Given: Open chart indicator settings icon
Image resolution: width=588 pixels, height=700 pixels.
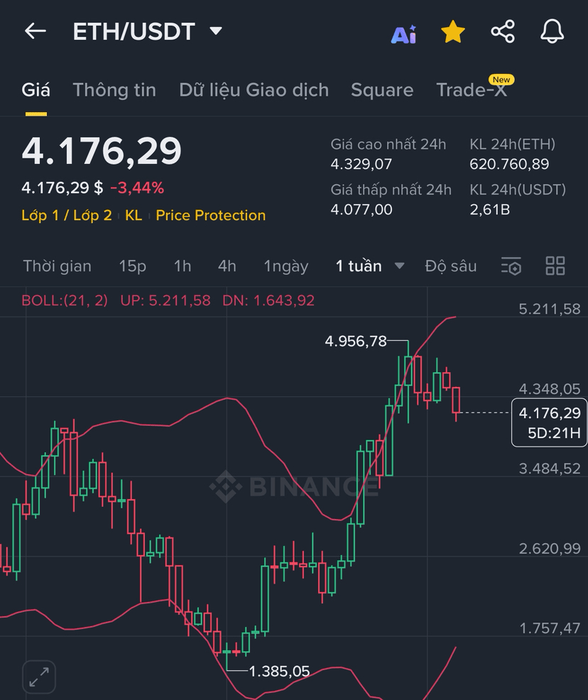Looking at the screenshot, I should point(511,266).
